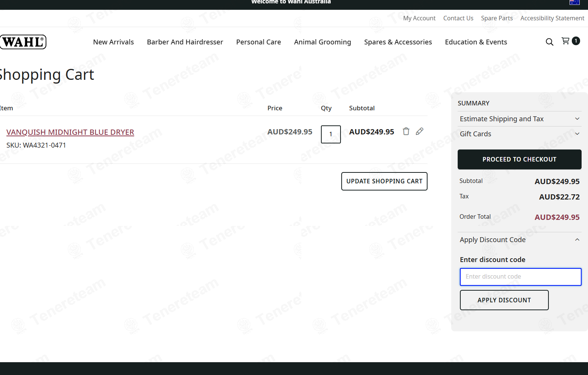The width and height of the screenshot is (588, 375).
Task: Collapse the Apply Discount Code section
Action: click(x=519, y=240)
